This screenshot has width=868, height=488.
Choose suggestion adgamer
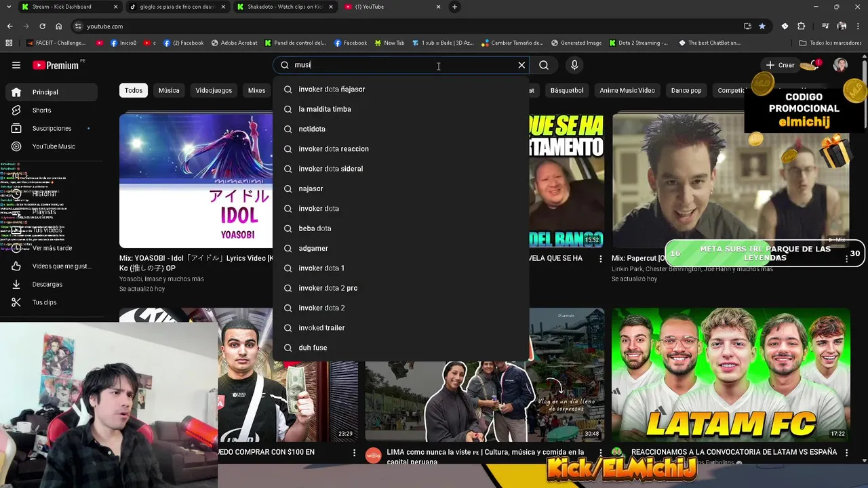pos(400,248)
